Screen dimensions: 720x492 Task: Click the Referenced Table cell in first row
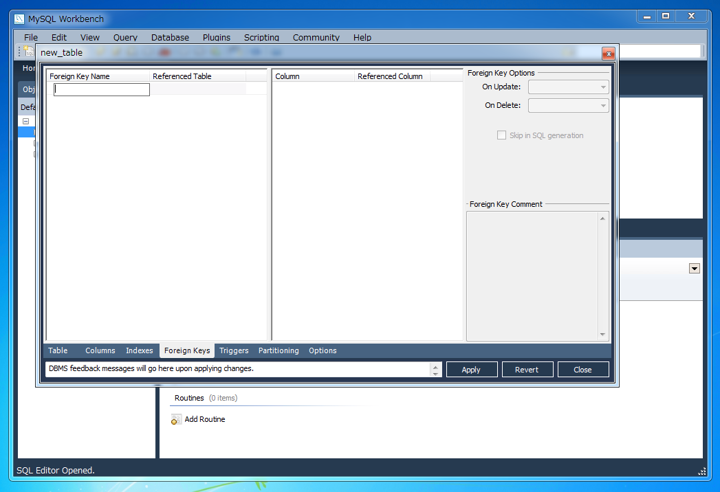click(198, 89)
